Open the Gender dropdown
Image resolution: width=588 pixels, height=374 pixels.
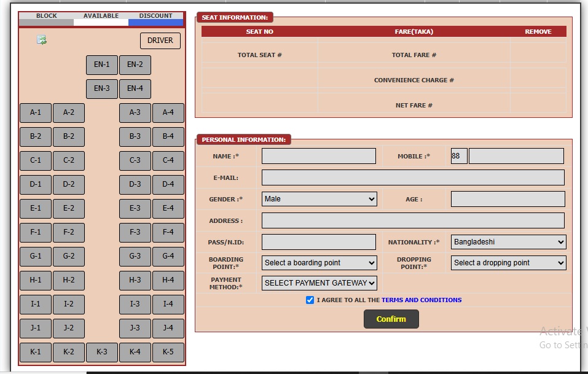[x=319, y=199]
